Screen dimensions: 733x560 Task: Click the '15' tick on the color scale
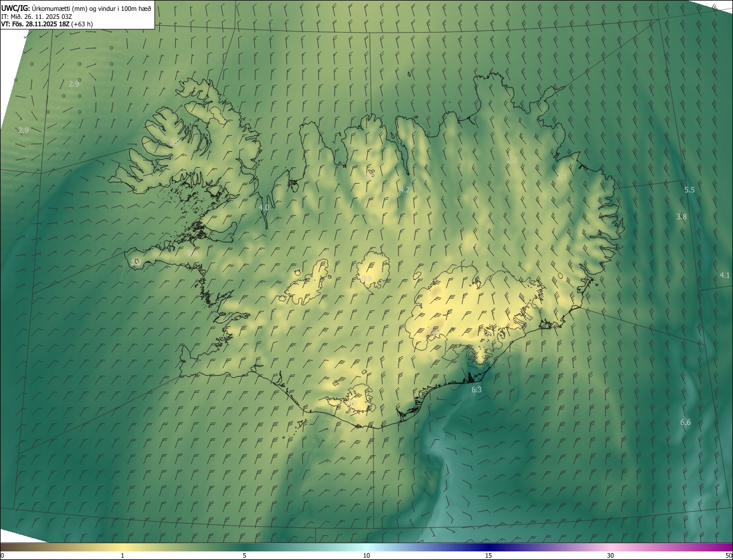point(488,555)
